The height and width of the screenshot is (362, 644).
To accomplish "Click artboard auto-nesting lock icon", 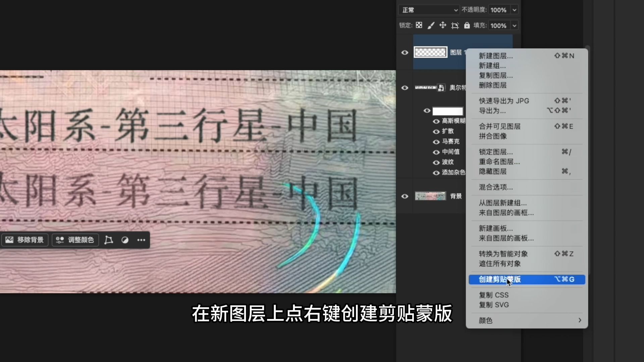I will click(455, 25).
